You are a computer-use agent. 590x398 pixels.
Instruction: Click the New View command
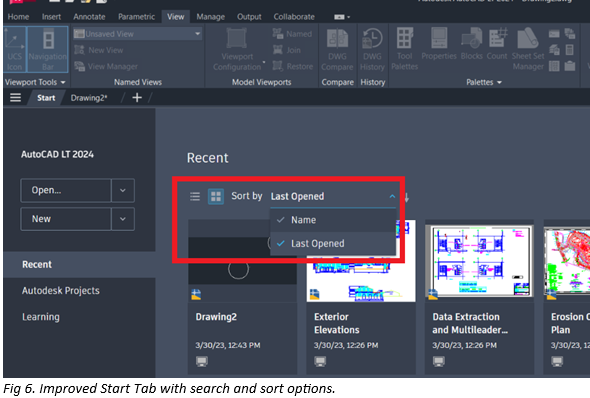point(99,50)
